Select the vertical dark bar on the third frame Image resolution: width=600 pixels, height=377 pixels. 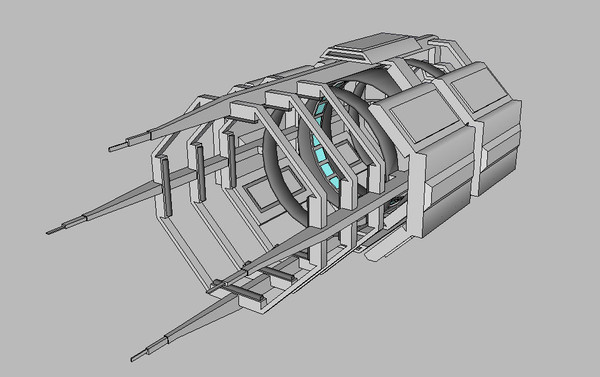pyautogui.click(x=232, y=160)
